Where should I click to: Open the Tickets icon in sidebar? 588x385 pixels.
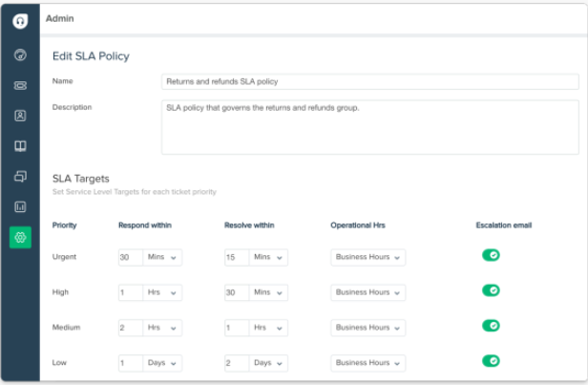[20, 85]
